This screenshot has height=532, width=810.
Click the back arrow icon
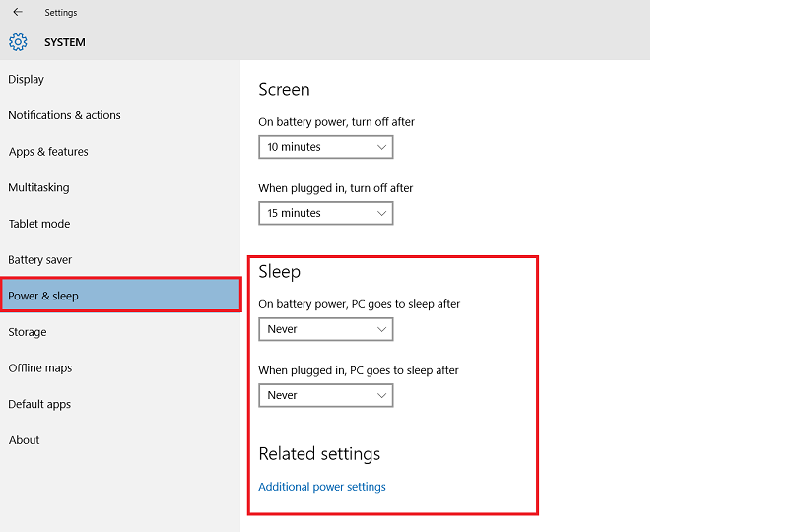point(18,12)
